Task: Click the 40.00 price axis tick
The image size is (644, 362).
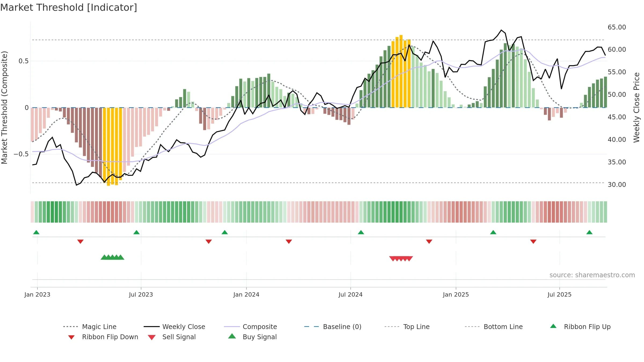Action: pyautogui.click(x=617, y=139)
